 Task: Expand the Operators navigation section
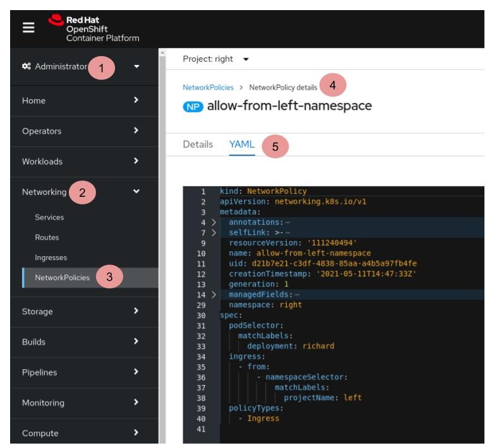136,131
